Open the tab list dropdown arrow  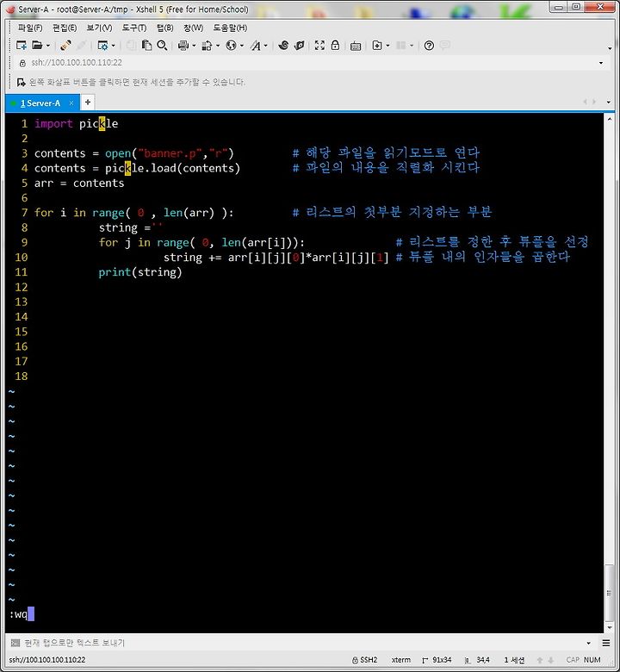tap(609, 103)
